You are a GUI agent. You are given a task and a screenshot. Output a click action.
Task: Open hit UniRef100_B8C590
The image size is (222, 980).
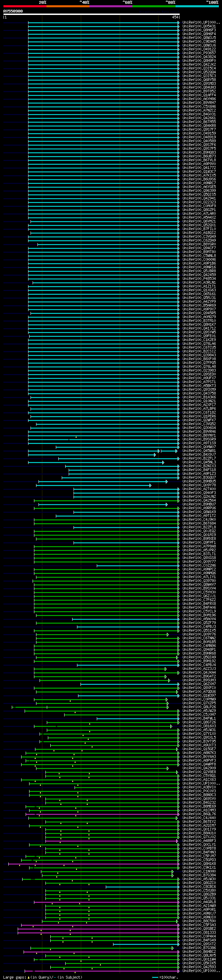click(x=199, y=921)
